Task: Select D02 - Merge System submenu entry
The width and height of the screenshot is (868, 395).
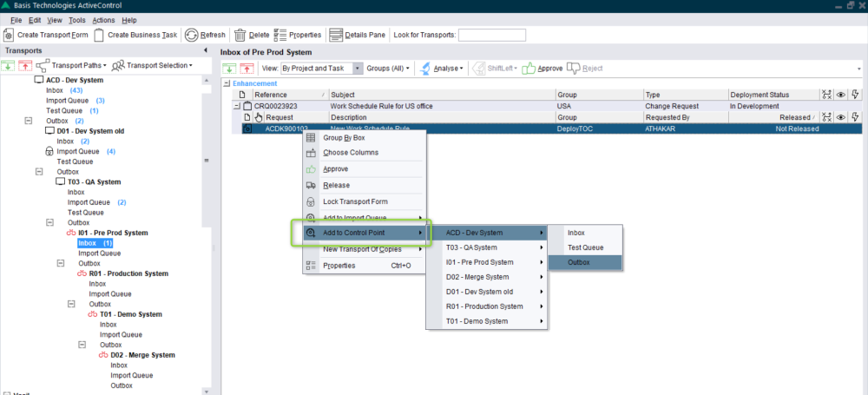Action: (x=487, y=277)
